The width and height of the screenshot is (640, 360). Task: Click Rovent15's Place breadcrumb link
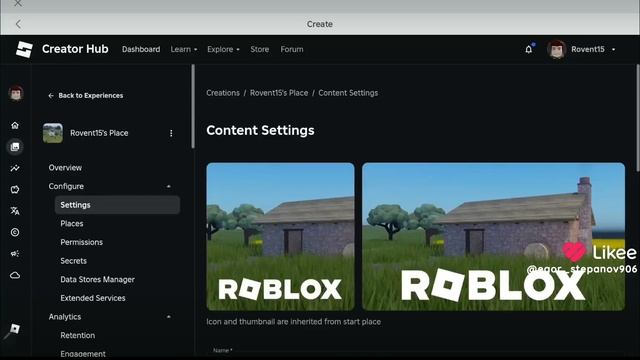click(x=279, y=93)
